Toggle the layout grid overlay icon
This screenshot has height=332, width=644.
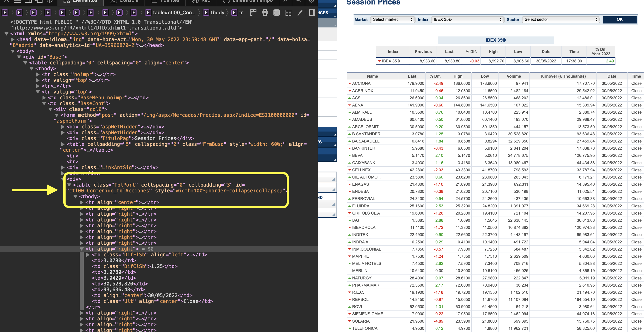tap(288, 13)
